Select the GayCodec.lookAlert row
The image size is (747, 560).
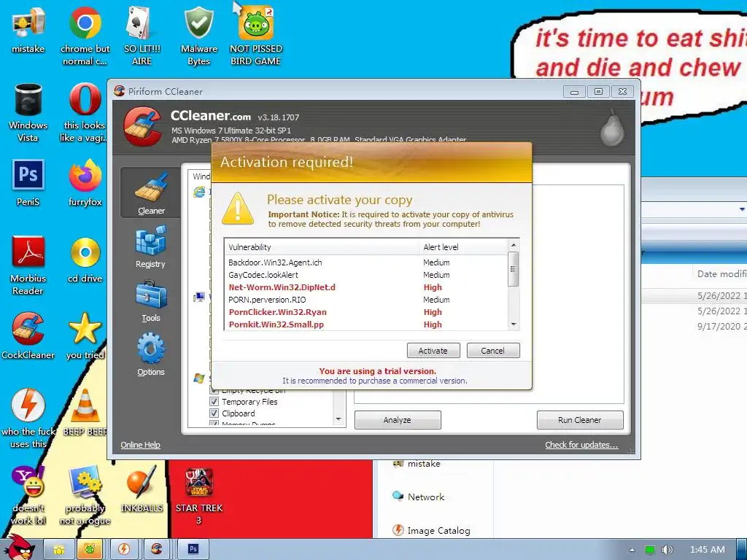tap(366, 275)
